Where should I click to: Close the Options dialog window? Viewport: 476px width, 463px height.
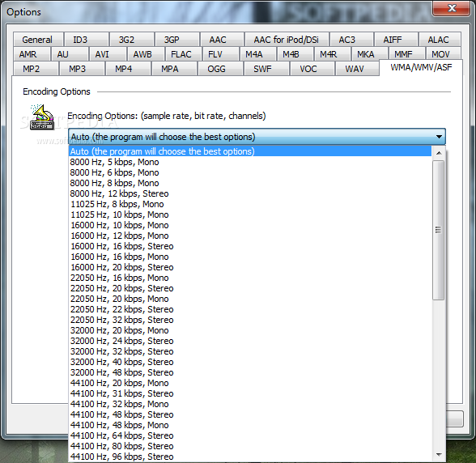452,8
